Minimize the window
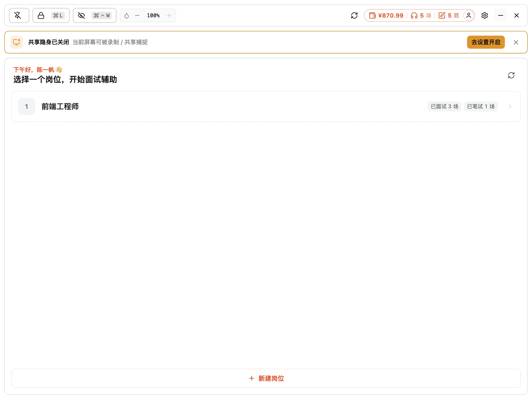Screen dimensions: 532x399 click(501, 15)
